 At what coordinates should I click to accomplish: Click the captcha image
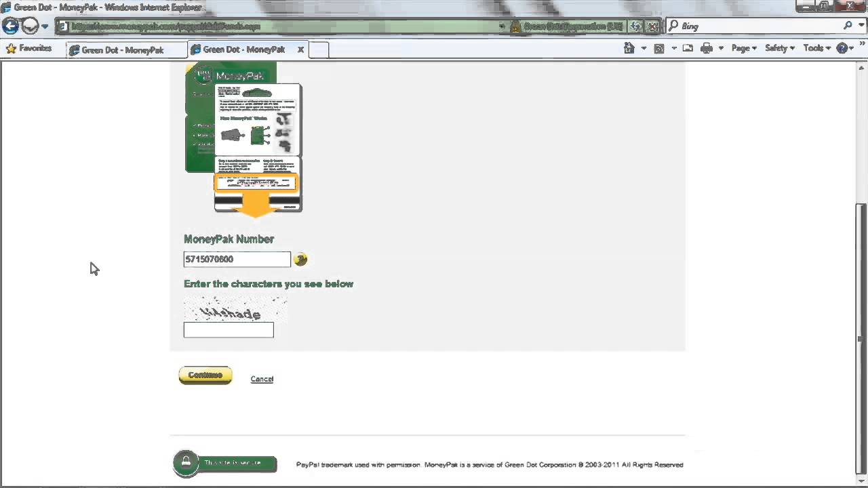click(235, 310)
